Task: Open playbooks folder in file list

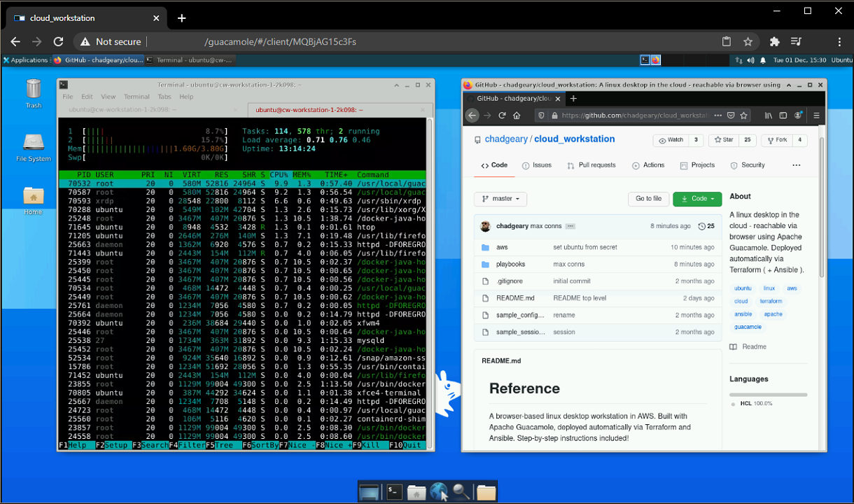Action: 510,264
